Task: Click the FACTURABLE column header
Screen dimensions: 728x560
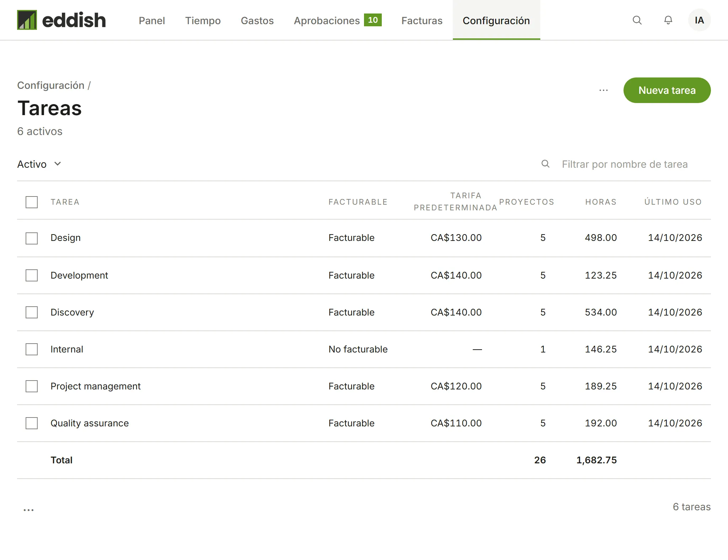Action: coord(358,202)
